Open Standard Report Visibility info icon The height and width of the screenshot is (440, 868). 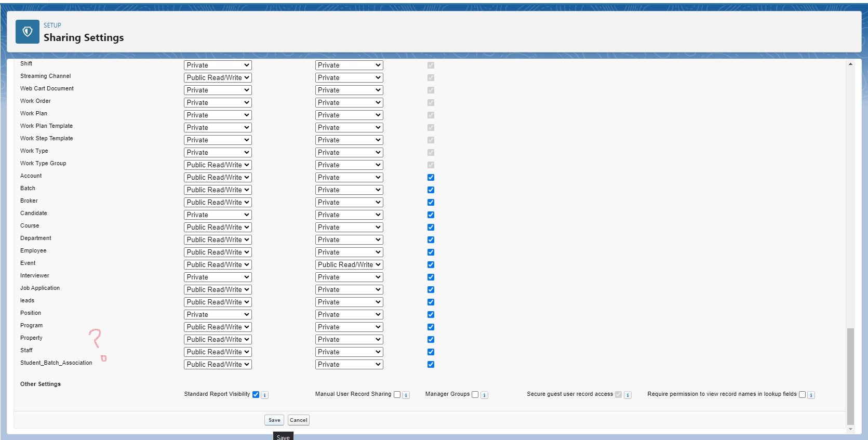[264, 395]
